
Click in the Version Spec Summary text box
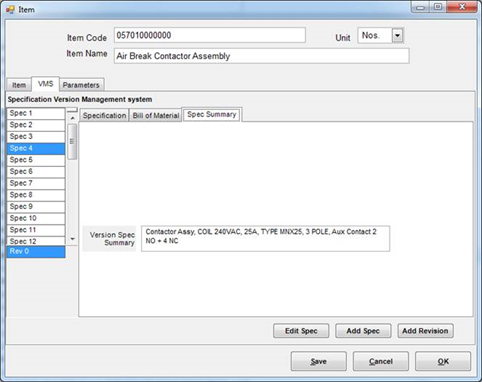point(265,239)
